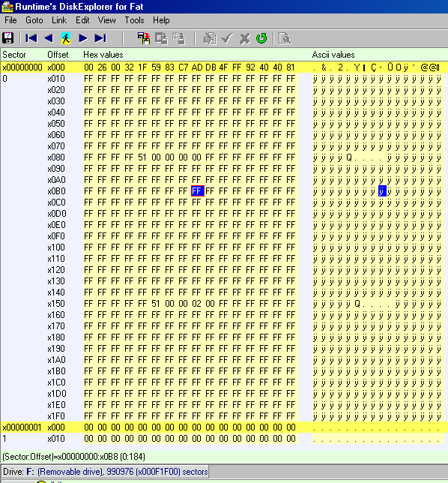Screen dimensions: 448x483
Task: Click hex byte DB in first row
Action: 211,67
